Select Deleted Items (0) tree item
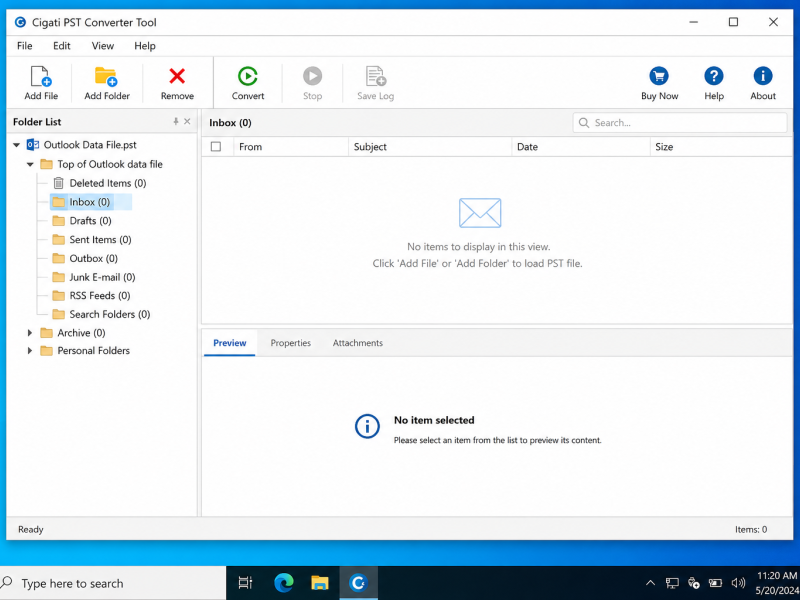The height and width of the screenshot is (600, 800). [x=108, y=183]
